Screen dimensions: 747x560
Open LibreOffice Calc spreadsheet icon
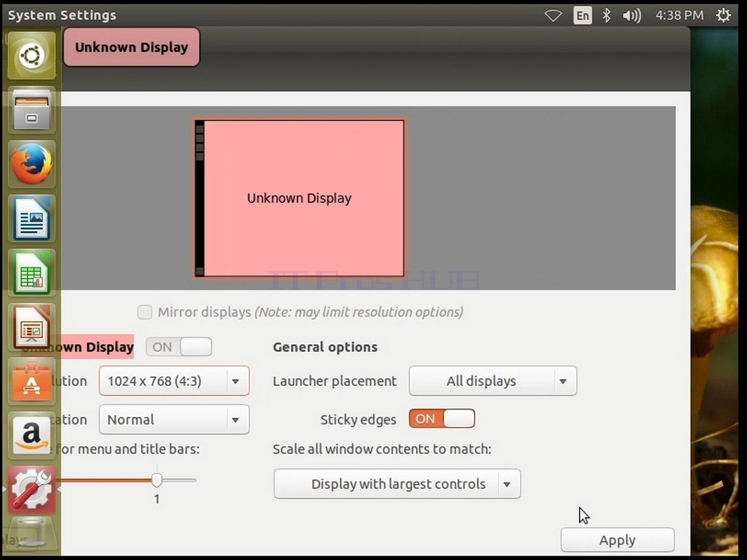tap(31, 272)
